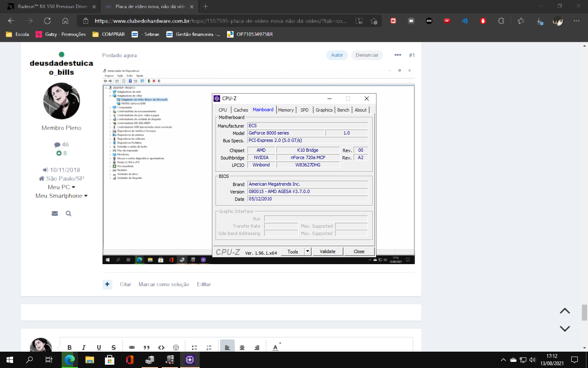This screenshot has height=368, width=588.
Task: Open the text color dropdown in editor
Action: pos(277,347)
